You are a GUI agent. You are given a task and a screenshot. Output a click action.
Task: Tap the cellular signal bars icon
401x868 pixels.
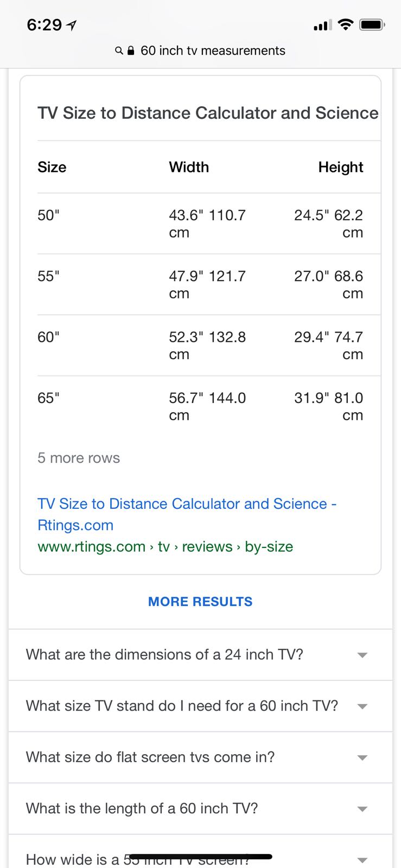pyautogui.click(x=322, y=25)
